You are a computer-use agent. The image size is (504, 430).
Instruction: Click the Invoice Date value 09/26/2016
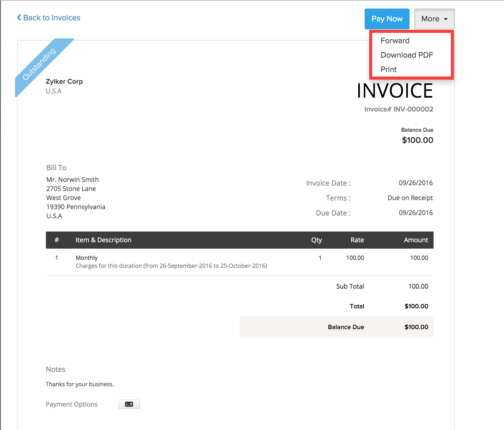pos(416,183)
